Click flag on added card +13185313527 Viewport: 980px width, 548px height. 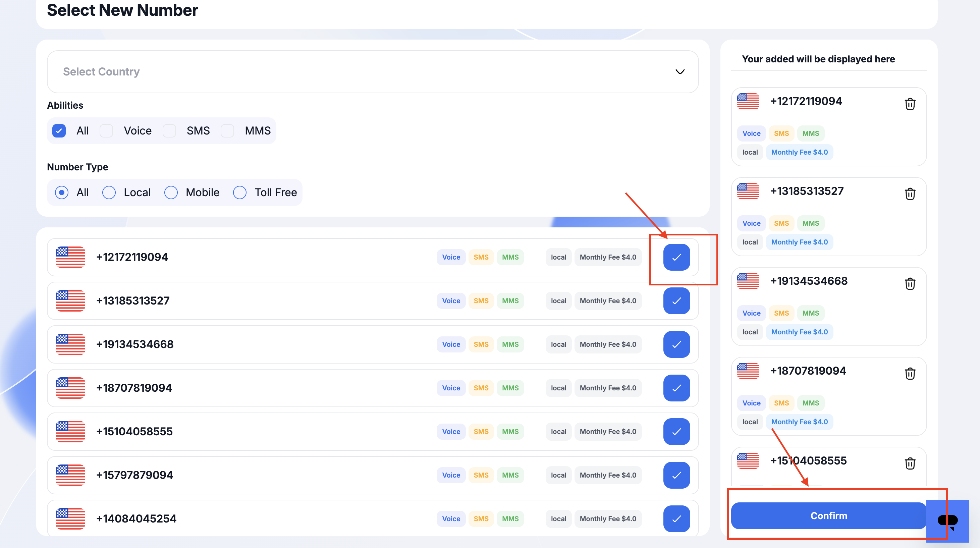click(748, 191)
